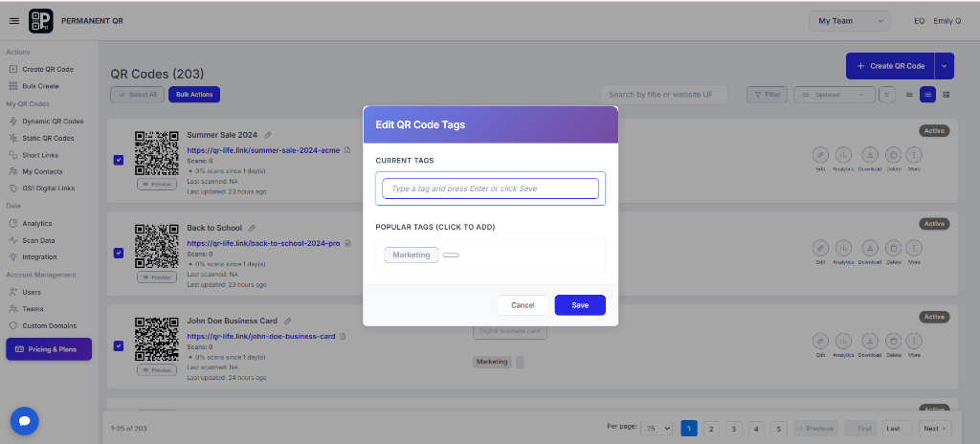Open Emily Q account menu

[x=935, y=21]
